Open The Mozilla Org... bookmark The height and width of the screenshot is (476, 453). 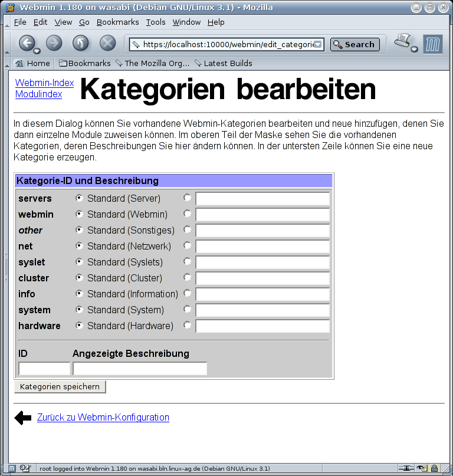pyautogui.click(x=152, y=64)
